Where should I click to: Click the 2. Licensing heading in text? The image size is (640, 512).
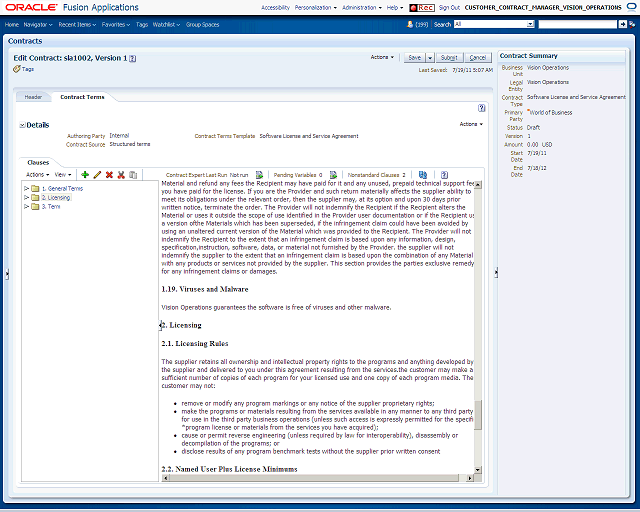pos(182,325)
